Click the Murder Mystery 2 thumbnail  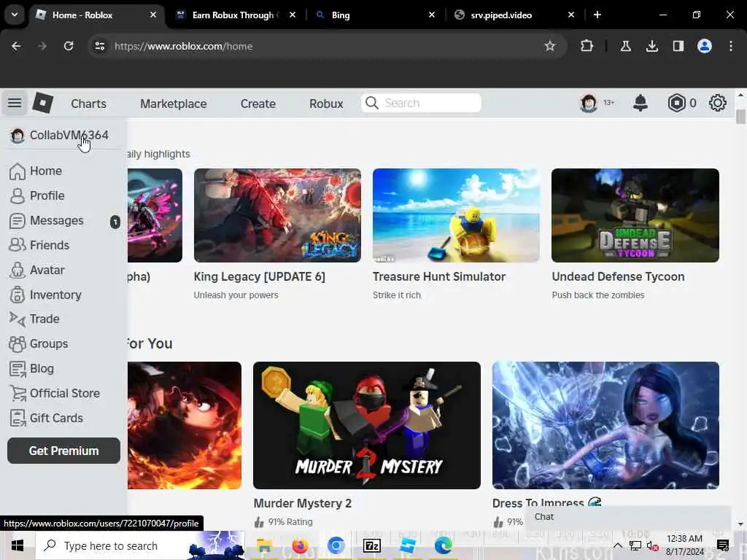point(367,425)
